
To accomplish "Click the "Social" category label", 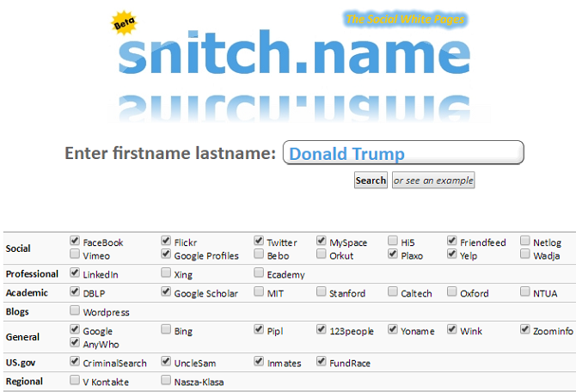I will [x=18, y=248].
